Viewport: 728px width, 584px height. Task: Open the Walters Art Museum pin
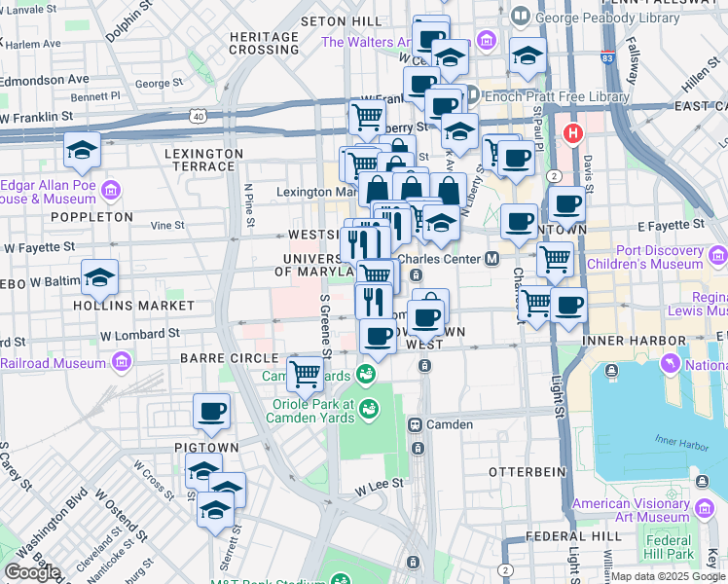click(x=487, y=41)
